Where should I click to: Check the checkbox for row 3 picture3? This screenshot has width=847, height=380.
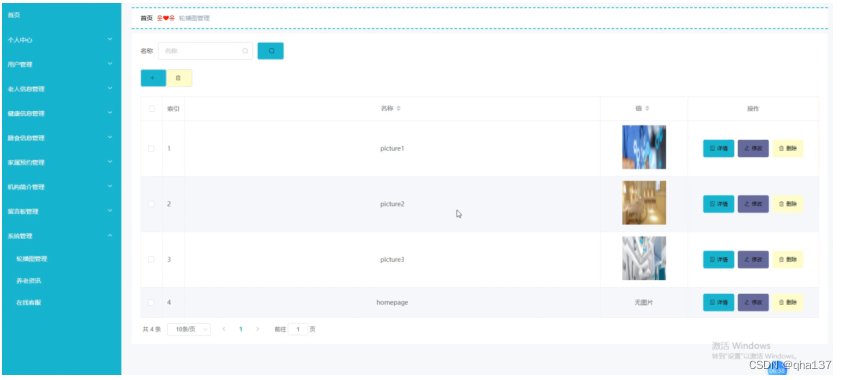tap(151, 259)
